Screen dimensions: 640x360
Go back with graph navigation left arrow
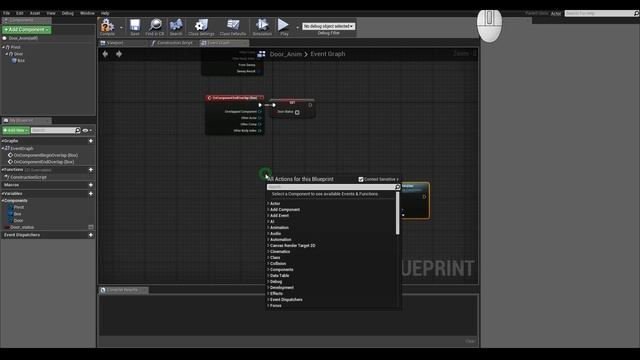105,54
